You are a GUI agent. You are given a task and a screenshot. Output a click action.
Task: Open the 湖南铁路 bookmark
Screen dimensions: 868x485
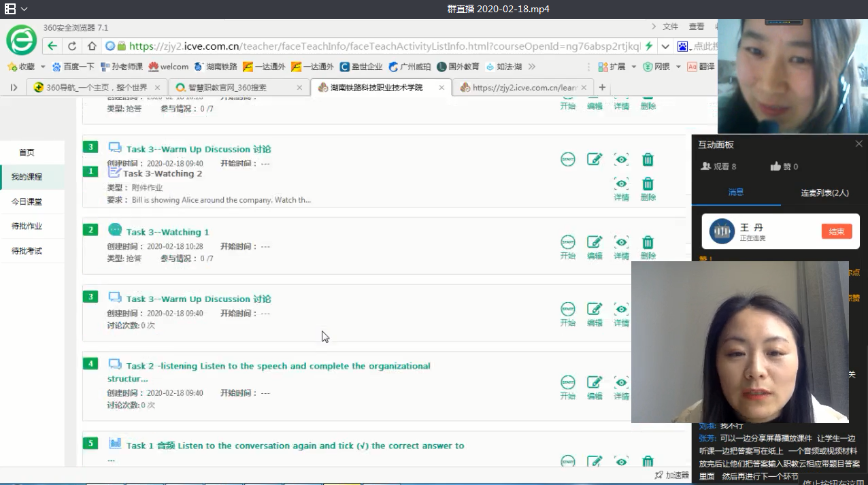pos(216,67)
